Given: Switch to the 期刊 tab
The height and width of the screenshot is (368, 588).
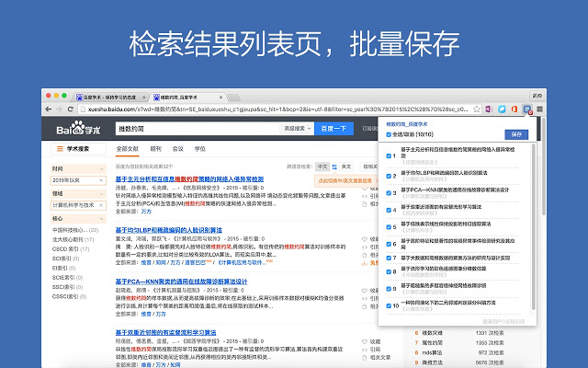Looking at the screenshot, I should 155,149.
